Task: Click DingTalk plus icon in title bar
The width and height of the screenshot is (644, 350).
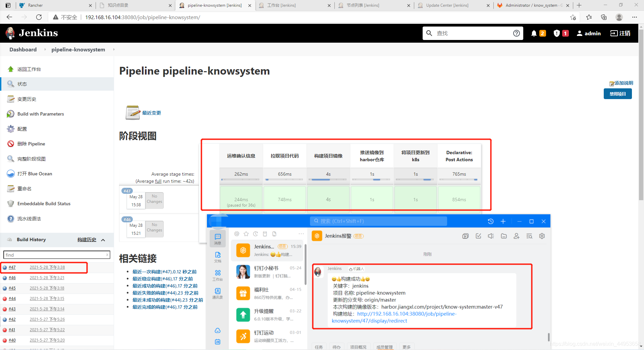Action: pyautogui.click(x=503, y=221)
